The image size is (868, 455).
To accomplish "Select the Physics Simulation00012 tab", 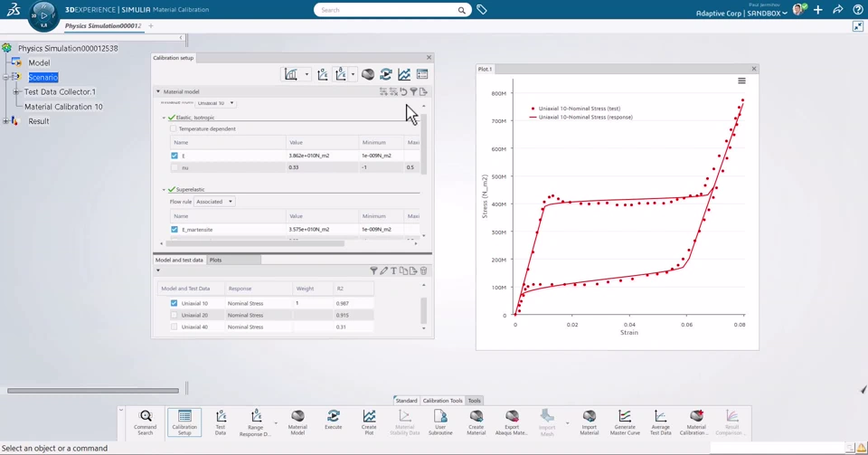I will (103, 26).
